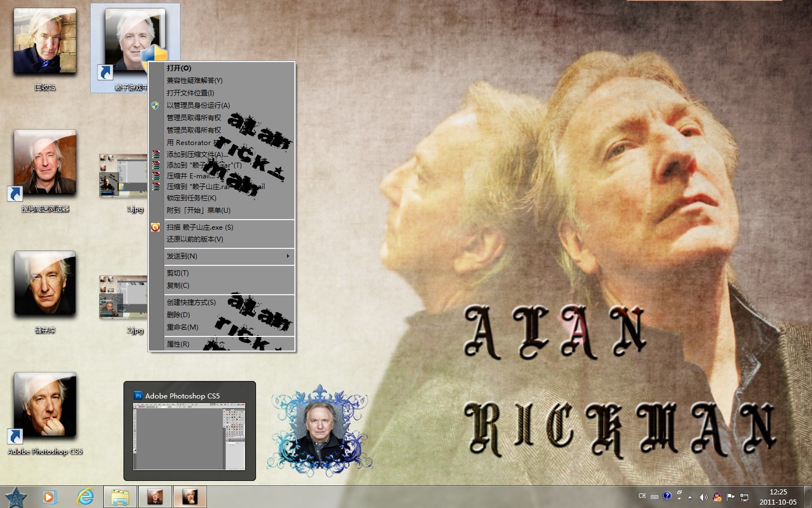Click the blue help question mark icon
Image resolution: width=812 pixels, height=508 pixels.
click(667, 496)
